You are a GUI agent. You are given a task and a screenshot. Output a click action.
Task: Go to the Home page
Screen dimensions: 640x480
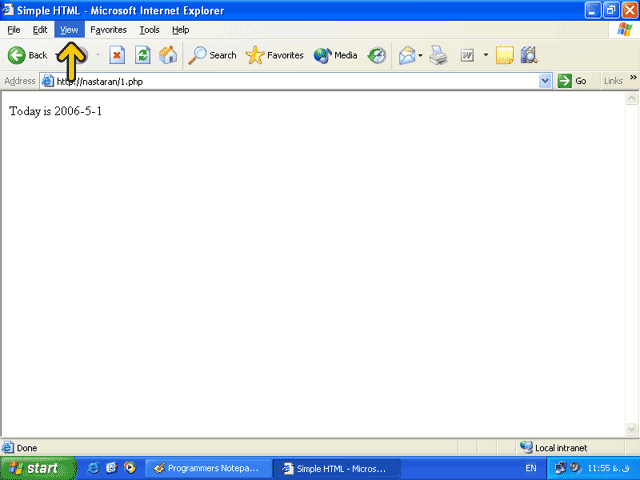(x=168, y=56)
